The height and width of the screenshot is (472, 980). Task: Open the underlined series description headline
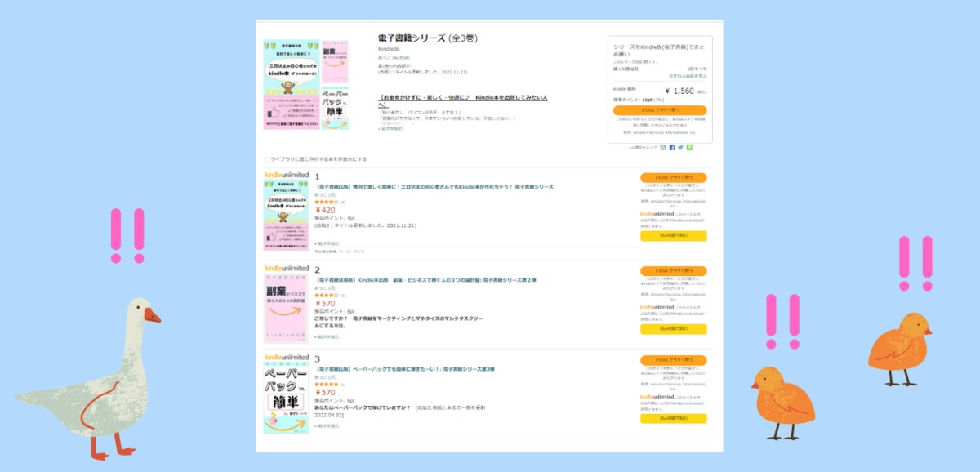462,101
